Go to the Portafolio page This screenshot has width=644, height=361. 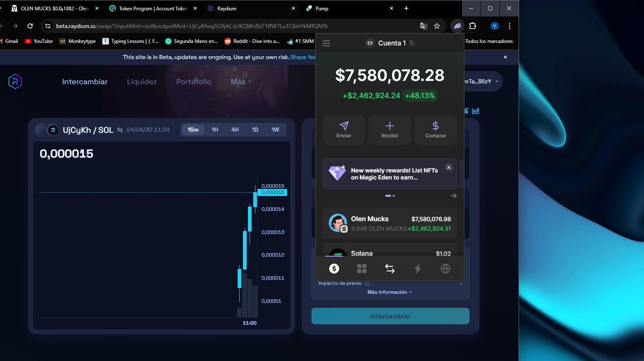pyautogui.click(x=194, y=82)
